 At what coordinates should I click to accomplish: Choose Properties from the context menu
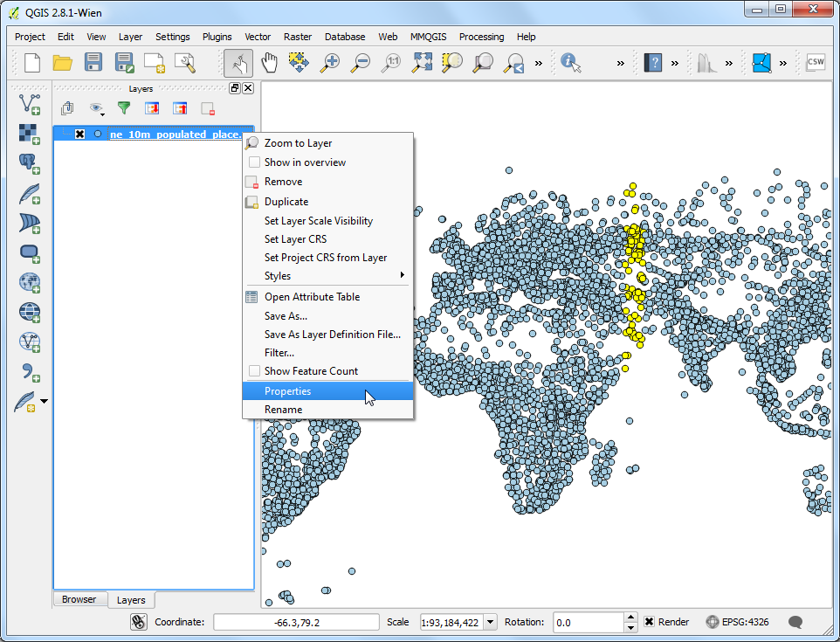287,391
